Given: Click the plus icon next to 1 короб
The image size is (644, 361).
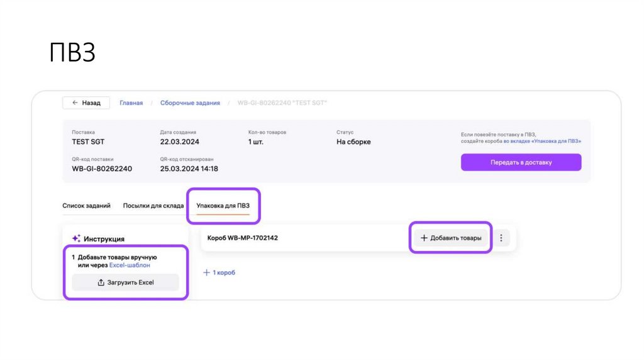Looking at the screenshot, I should 206,273.
